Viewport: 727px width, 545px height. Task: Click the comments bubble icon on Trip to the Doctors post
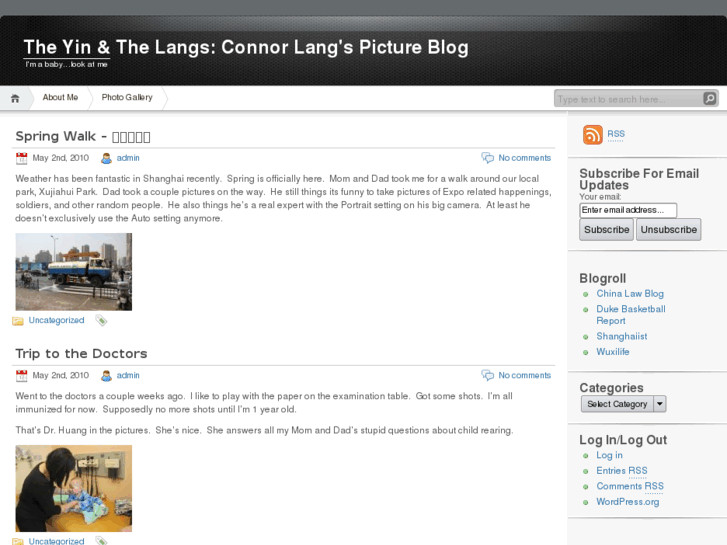click(x=487, y=375)
